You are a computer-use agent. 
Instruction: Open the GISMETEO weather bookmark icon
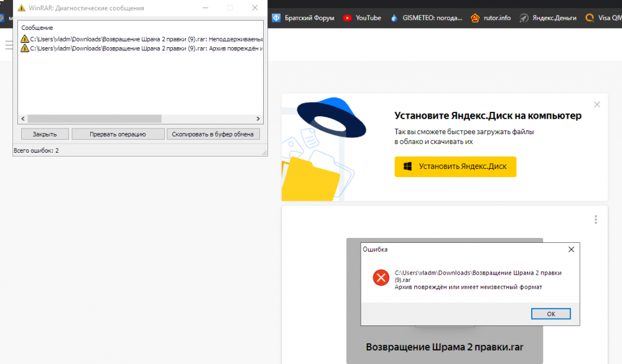pyautogui.click(x=394, y=18)
